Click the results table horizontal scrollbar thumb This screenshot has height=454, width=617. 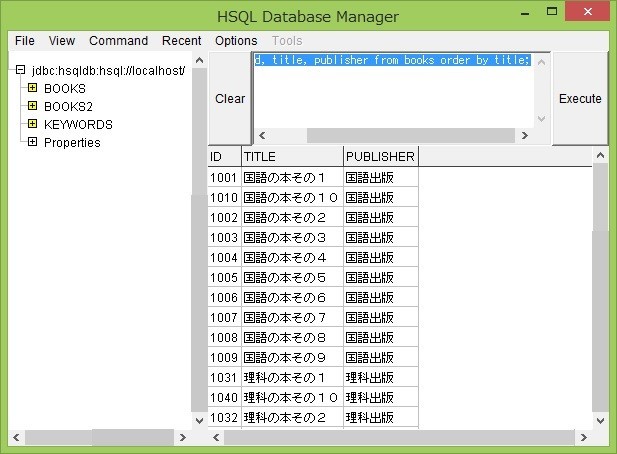[399, 437]
